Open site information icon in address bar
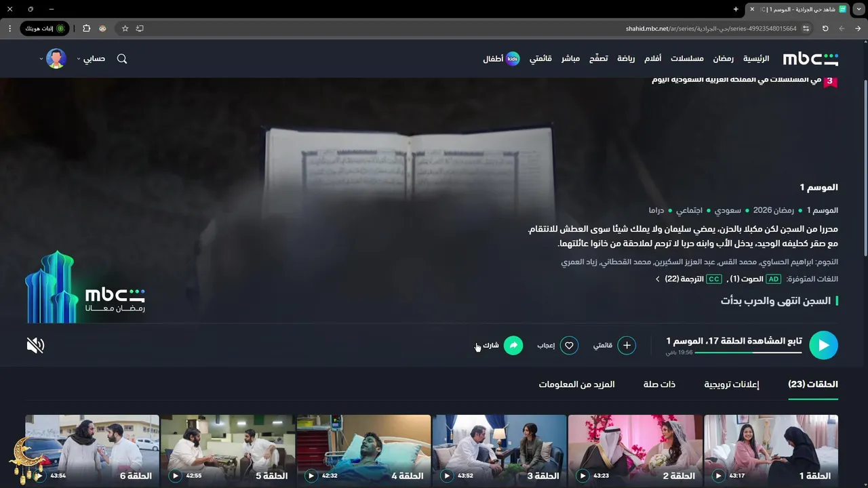 pyautogui.click(x=806, y=28)
